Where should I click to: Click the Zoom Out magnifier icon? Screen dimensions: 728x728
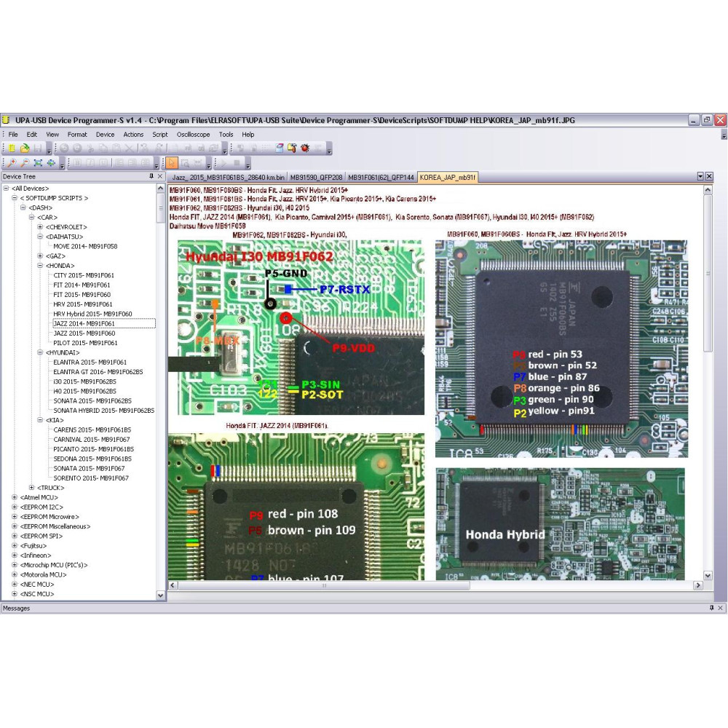coord(25,162)
